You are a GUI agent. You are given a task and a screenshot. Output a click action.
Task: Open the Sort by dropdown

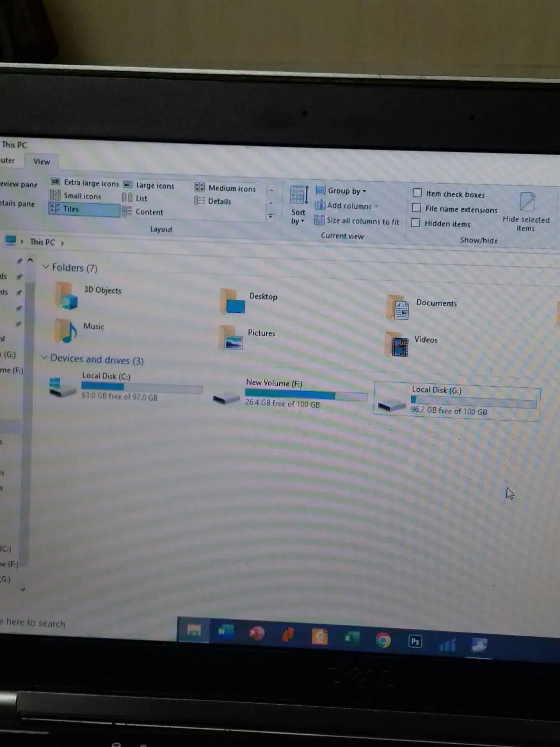(298, 205)
